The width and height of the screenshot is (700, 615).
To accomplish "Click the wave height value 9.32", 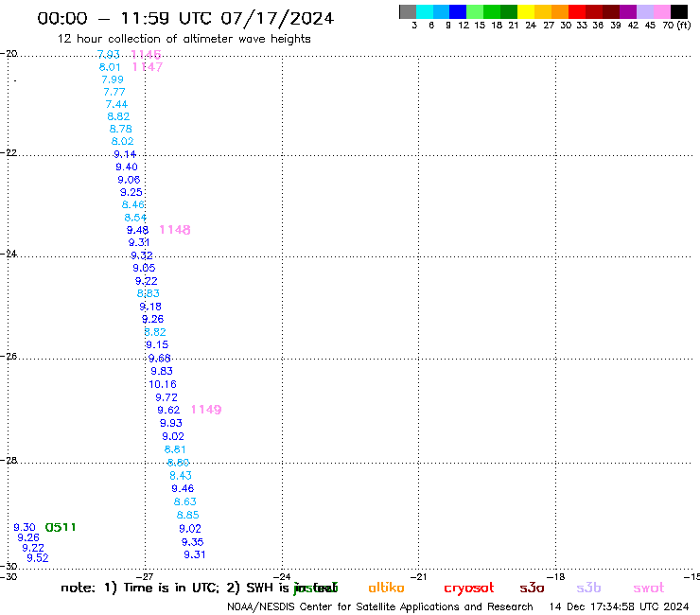I will [142, 255].
